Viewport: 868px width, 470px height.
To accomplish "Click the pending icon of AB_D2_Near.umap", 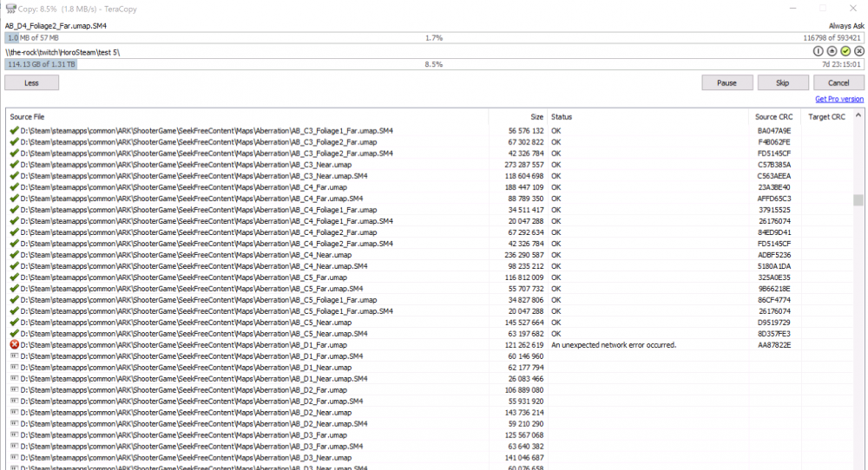I will (15, 413).
